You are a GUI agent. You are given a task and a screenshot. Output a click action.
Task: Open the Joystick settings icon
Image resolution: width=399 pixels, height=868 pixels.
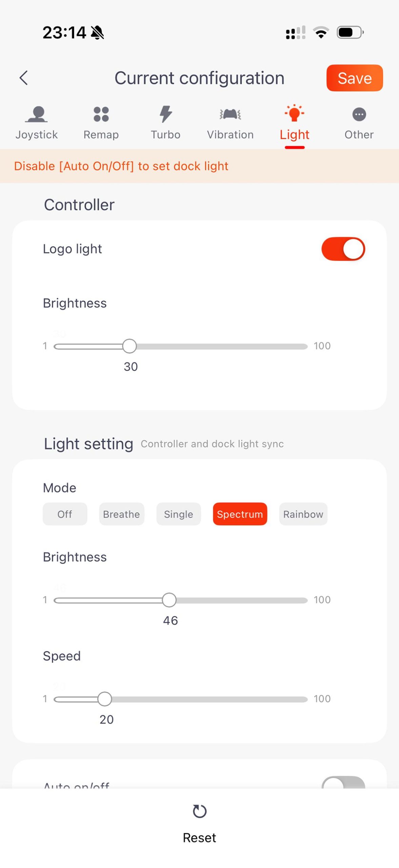37,114
